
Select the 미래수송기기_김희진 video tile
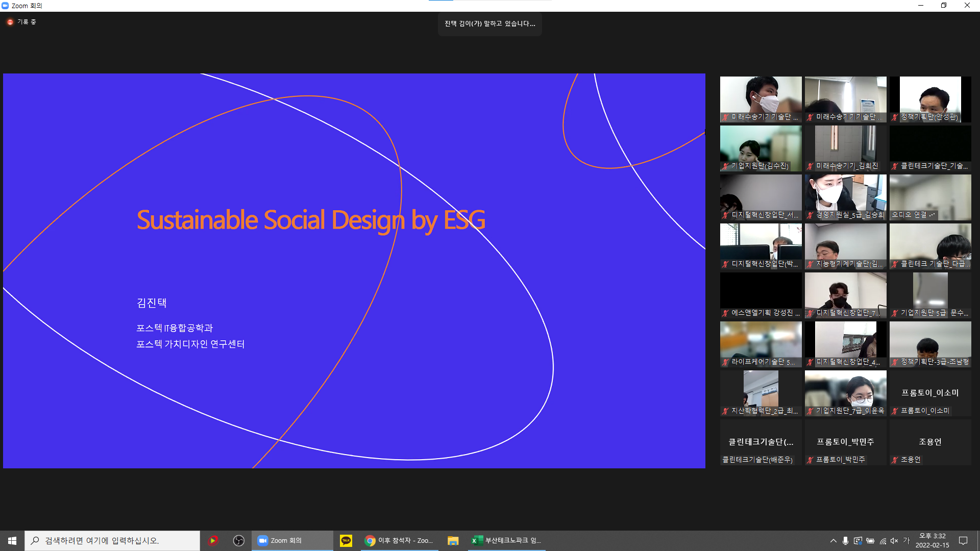pyautogui.click(x=845, y=148)
